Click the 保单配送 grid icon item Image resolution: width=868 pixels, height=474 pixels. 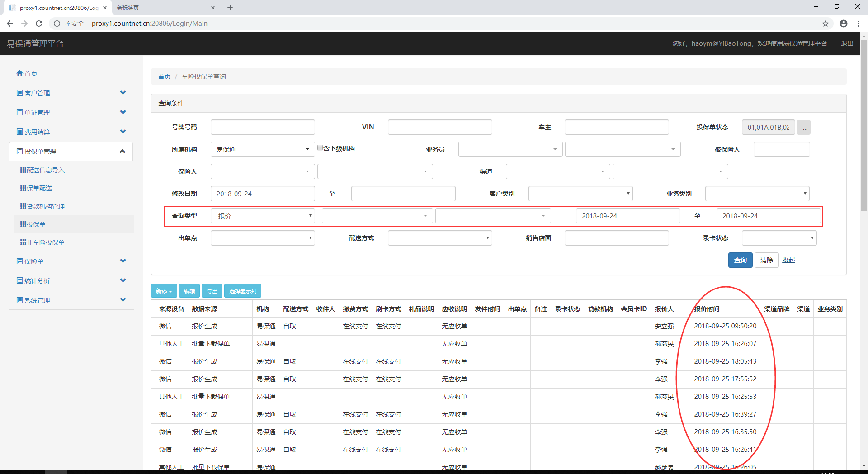23,188
